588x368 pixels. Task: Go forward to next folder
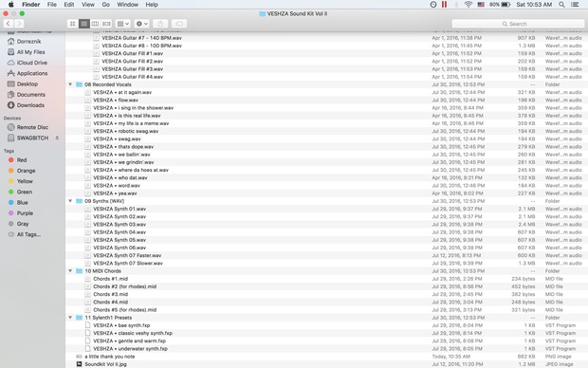pyautogui.click(x=19, y=24)
